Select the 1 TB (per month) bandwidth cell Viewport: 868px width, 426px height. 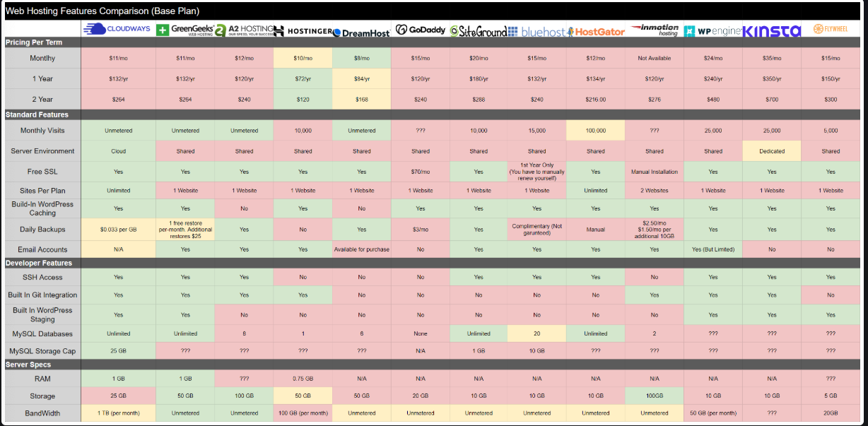(x=118, y=413)
